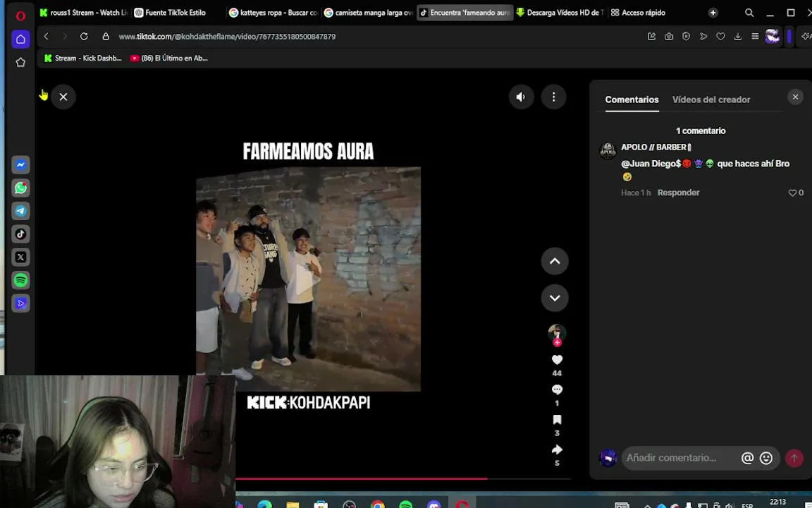
Task: Close the comments side panel
Action: pos(795,97)
